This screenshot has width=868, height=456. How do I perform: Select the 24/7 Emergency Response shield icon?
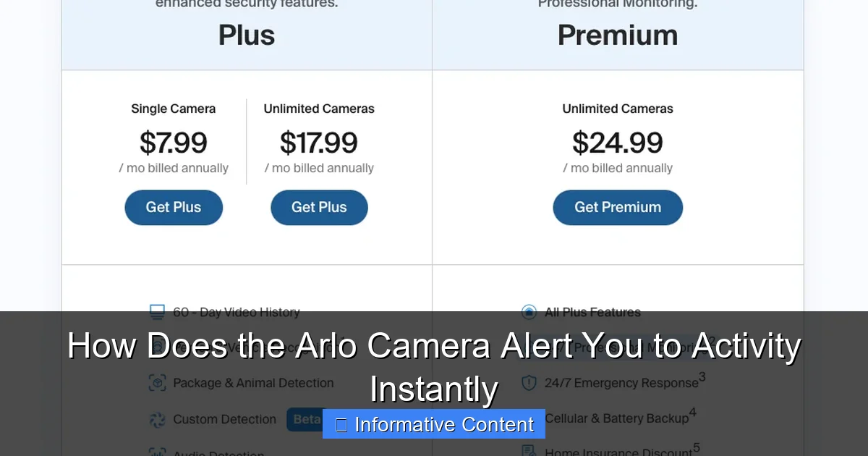point(529,382)
